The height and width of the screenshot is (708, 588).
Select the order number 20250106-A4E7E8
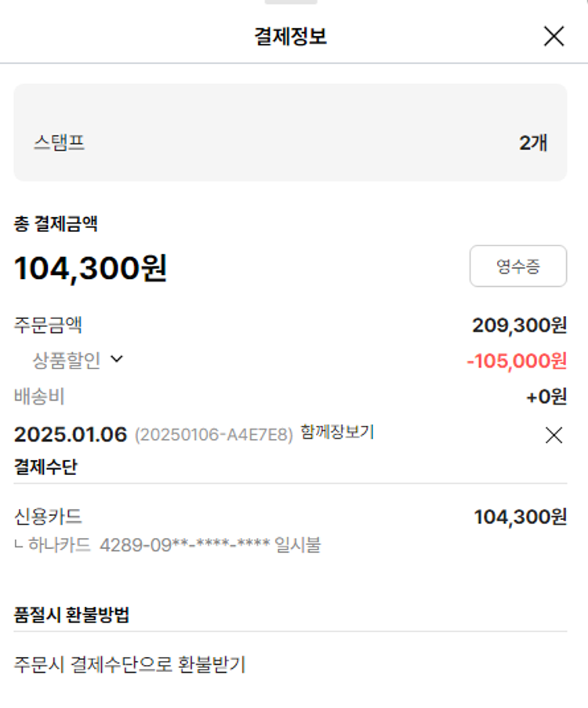(x=213, y=434)
